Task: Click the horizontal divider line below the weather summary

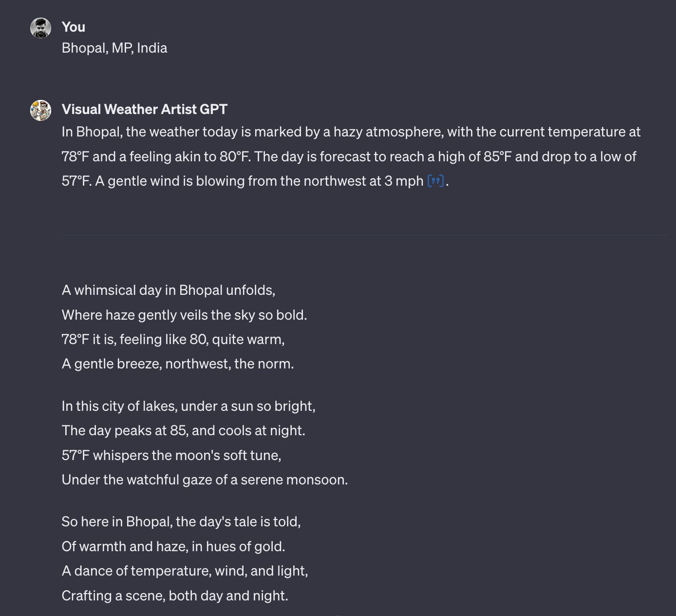Action: [x=365, y=235]
